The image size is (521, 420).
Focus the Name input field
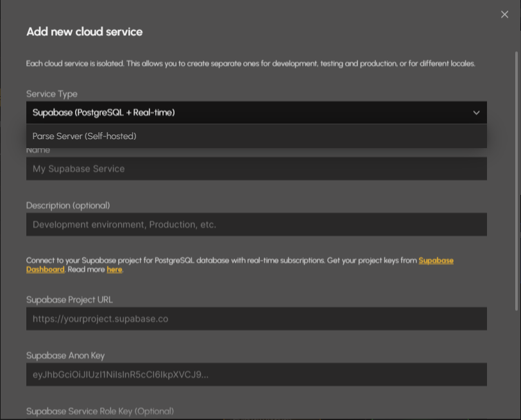pos(257,169)
